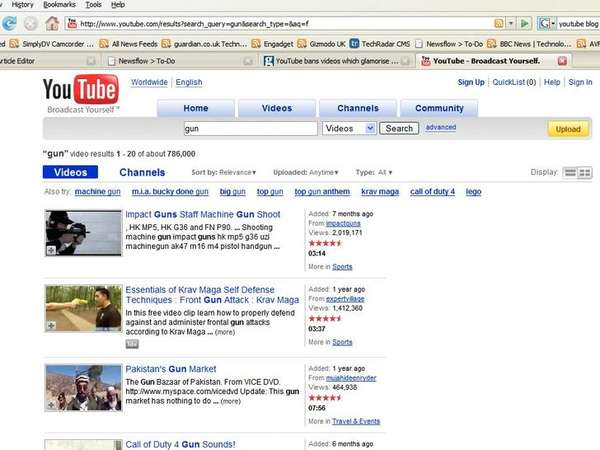Switch to YouTube bans videos browser tab
The width and height of the screenshot is (600, 450).
[x=337, y=61]
